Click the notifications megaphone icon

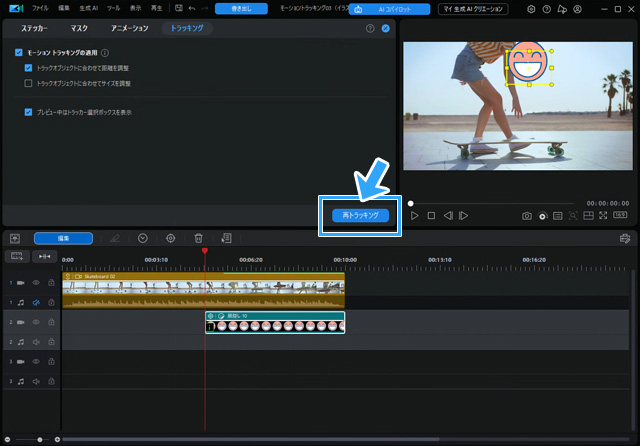(x=562, y=9)
